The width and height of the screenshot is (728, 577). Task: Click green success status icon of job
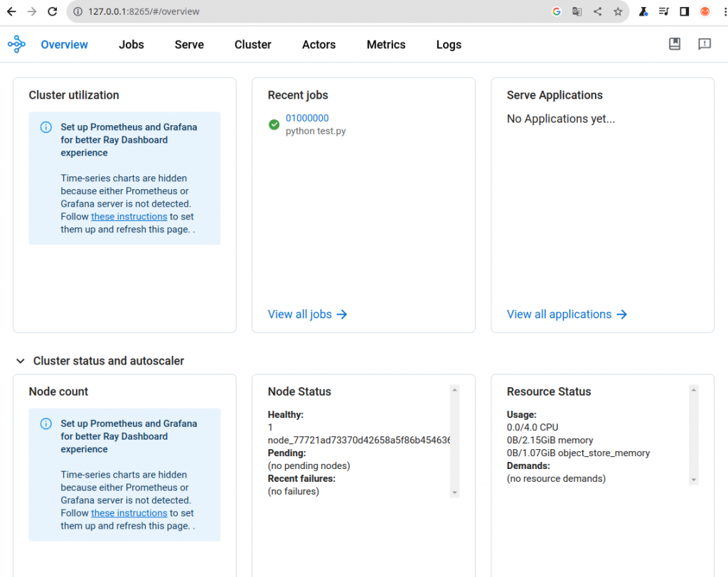click(x=274, y=124)
